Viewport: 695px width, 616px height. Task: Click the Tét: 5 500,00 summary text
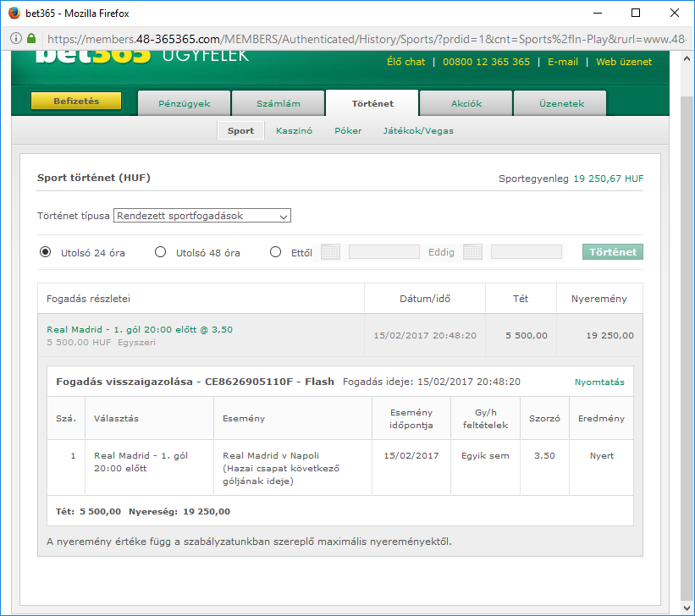(x=88, y=511)
